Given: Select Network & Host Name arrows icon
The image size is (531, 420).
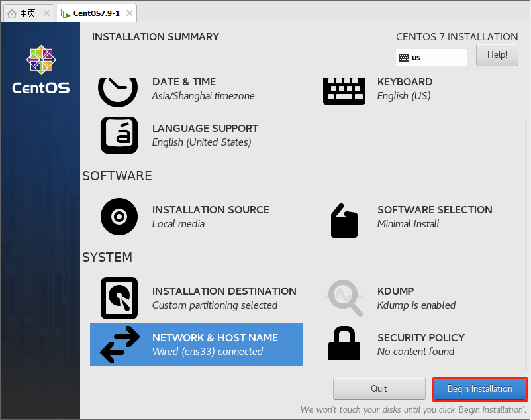Looking at the screenshot, I should [120, 344].
